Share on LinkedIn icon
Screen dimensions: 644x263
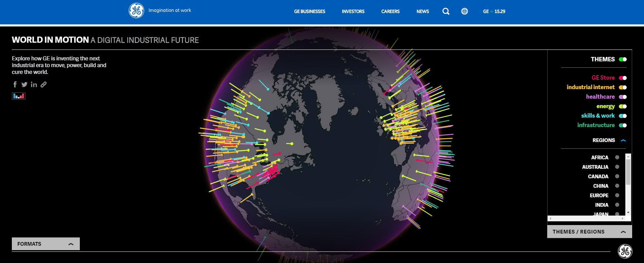tap(34, 84)
